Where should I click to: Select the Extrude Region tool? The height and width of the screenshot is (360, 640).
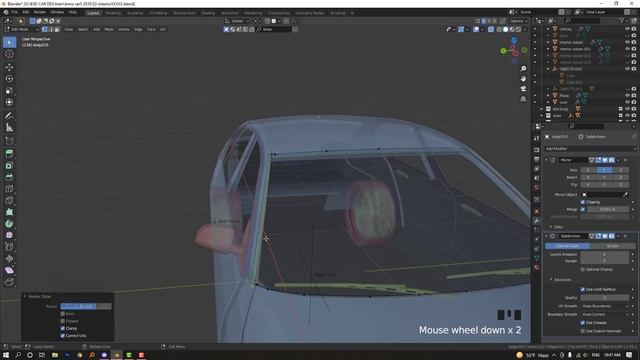9,153
